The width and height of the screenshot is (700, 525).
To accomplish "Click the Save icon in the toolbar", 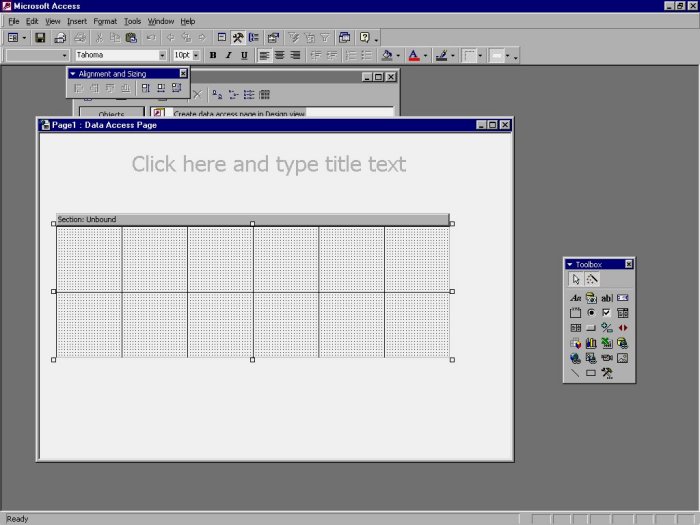I will coord(40,37).
